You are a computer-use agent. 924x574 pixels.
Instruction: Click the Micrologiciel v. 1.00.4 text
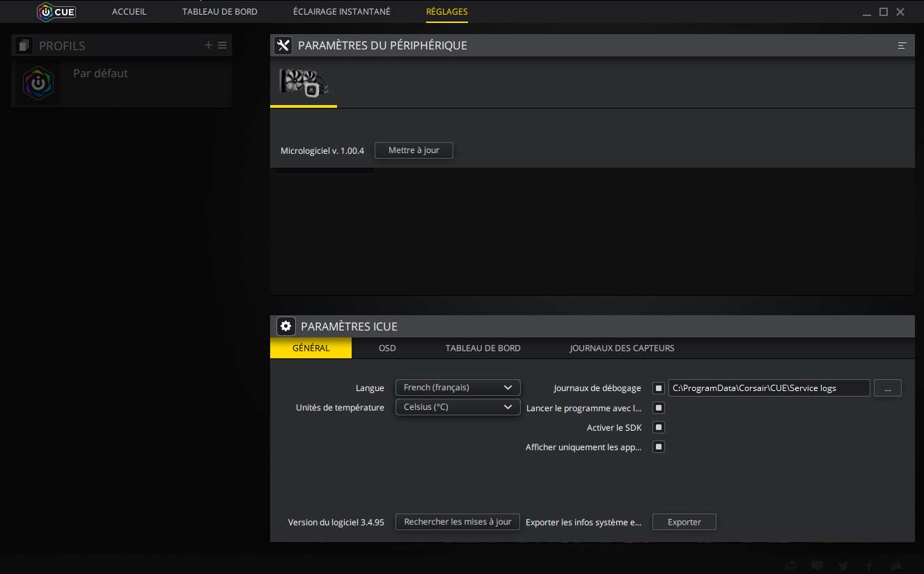point(322,151)
